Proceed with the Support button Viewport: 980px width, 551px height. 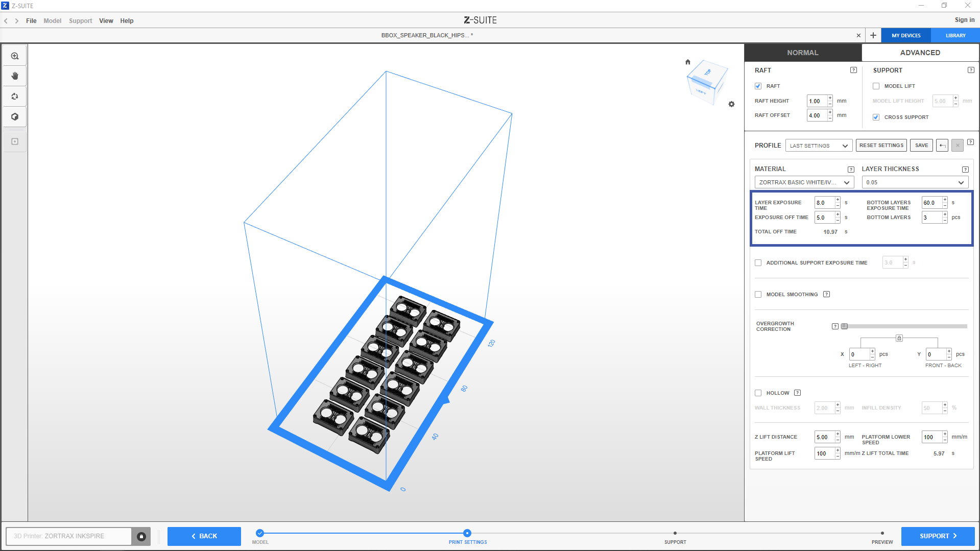pos(938,536)
